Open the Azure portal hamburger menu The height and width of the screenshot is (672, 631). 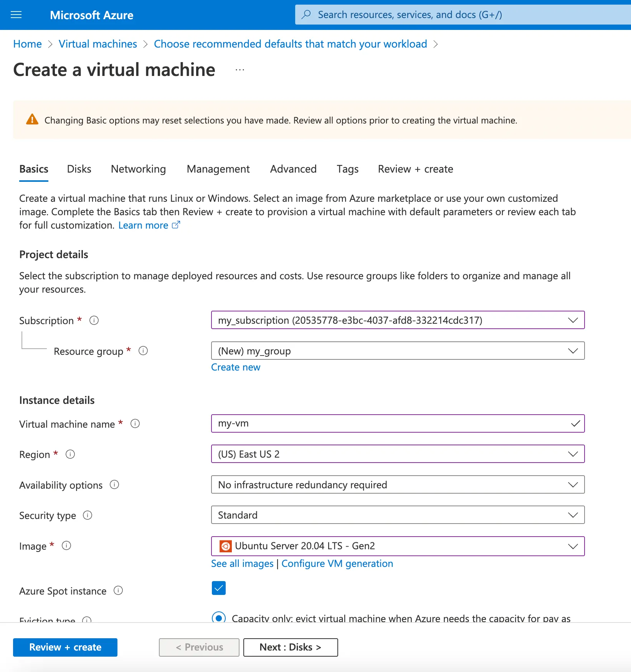(16, 15)
